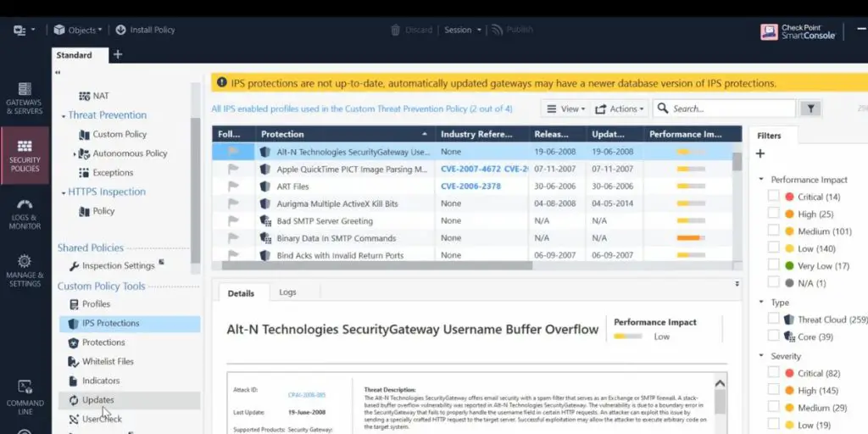Click the Discard trash icon
Image resolution: width=868 pixels, height=434 pixels.
[395, 30]
